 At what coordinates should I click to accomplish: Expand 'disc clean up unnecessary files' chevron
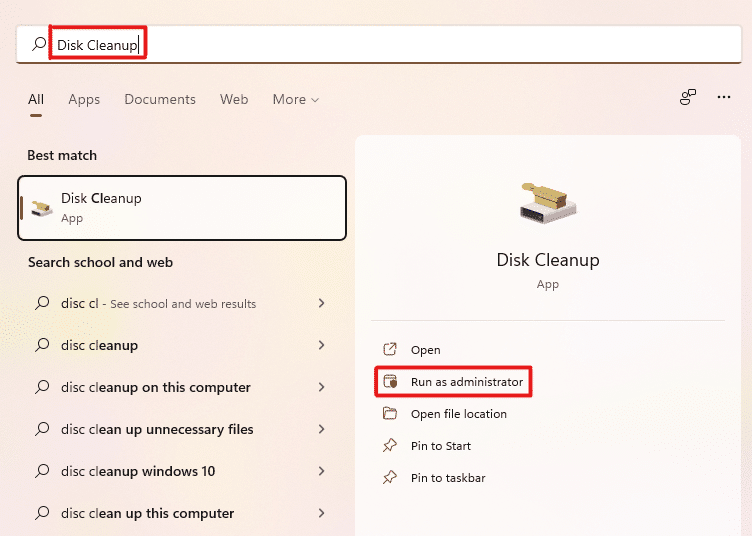click(322, 429)
